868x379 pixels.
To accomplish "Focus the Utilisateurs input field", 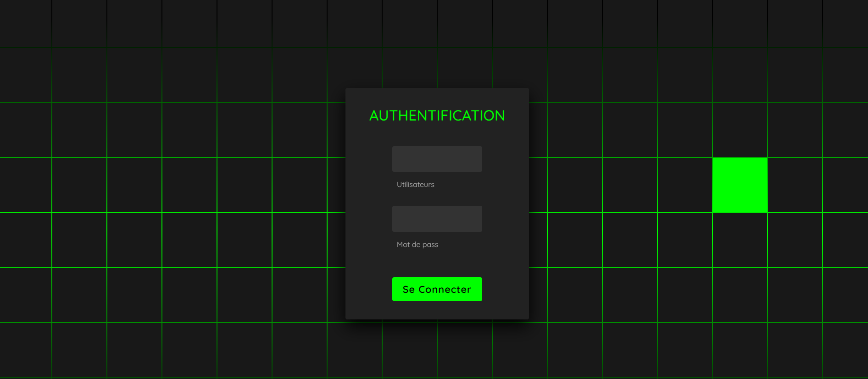I will click(x=437, y=159).
